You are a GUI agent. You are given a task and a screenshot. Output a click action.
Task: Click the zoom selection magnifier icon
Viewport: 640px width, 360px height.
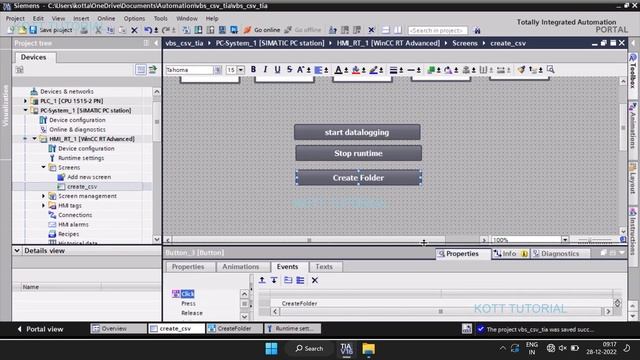tap(551, 69)
